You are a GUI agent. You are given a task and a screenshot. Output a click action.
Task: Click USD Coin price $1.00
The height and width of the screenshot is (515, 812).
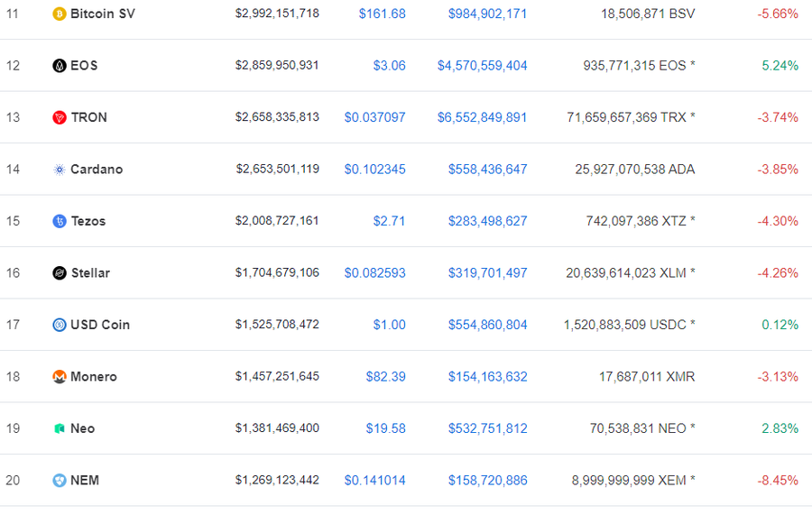click(390, 325)
